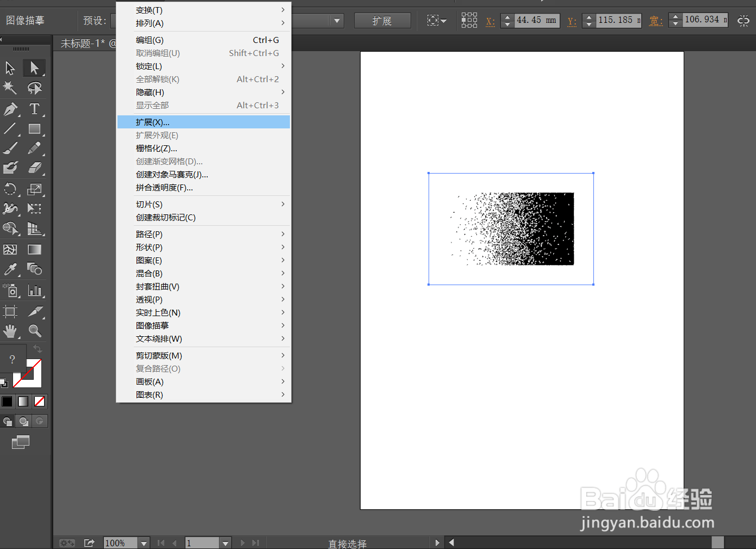Expand the 路径(P) submenu
This screenshot has height=549, width=756.
(204, 234)
